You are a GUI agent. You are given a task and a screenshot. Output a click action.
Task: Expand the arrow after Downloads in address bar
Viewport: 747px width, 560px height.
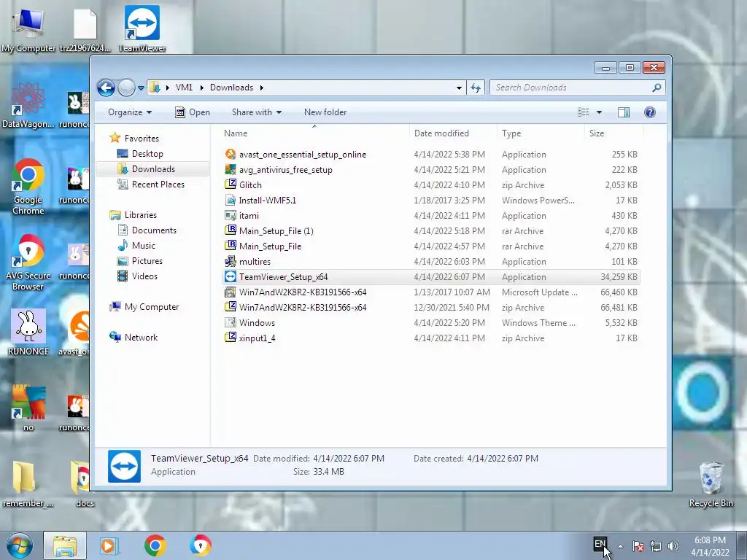(262, 87)
